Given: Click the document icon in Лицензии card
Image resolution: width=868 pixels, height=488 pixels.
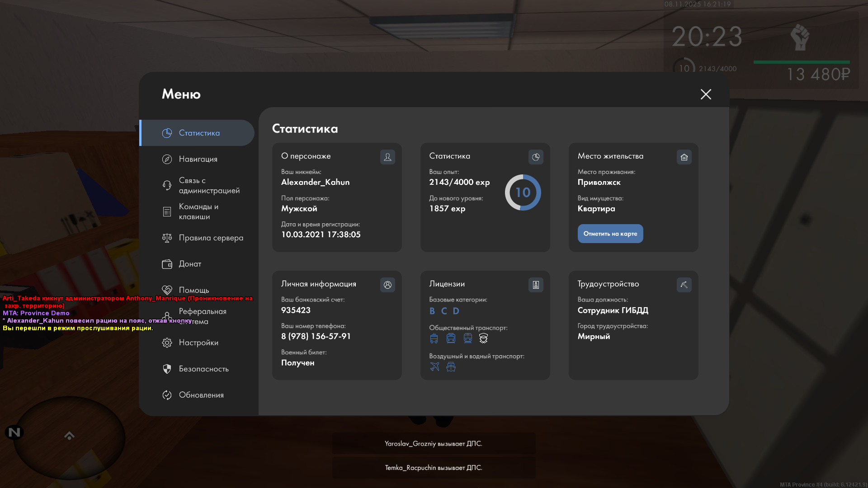Looking at the screenshot, I should pyautogui.click(x=536, y=285).
